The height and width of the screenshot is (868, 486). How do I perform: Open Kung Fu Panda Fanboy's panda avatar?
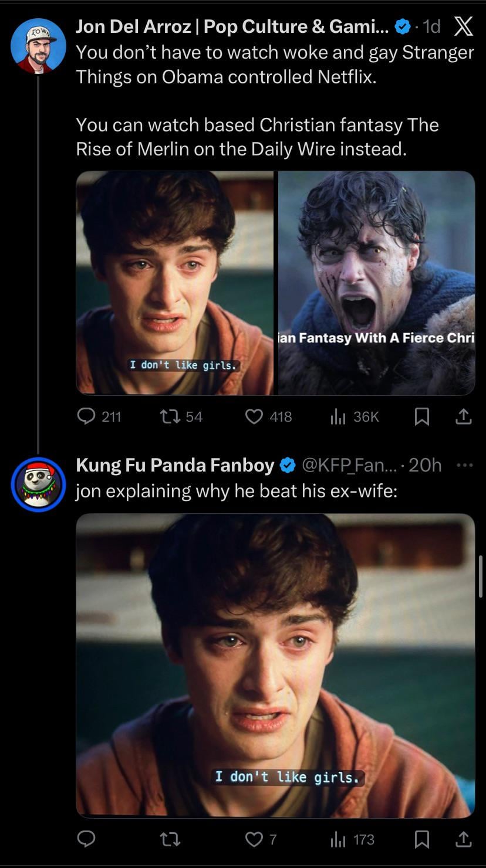[38, 484]
